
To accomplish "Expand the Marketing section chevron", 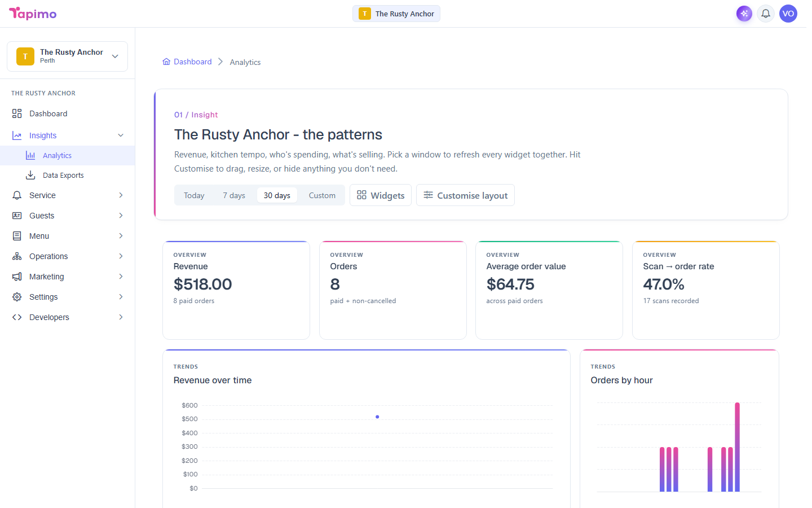I will pyautogui.click(x=121, y=277).
